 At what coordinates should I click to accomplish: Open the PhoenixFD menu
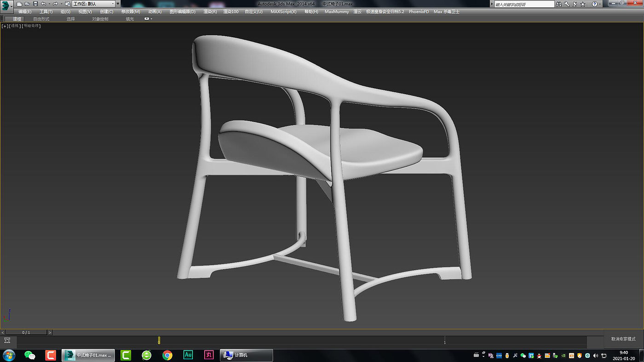click(x=419, y=11)
